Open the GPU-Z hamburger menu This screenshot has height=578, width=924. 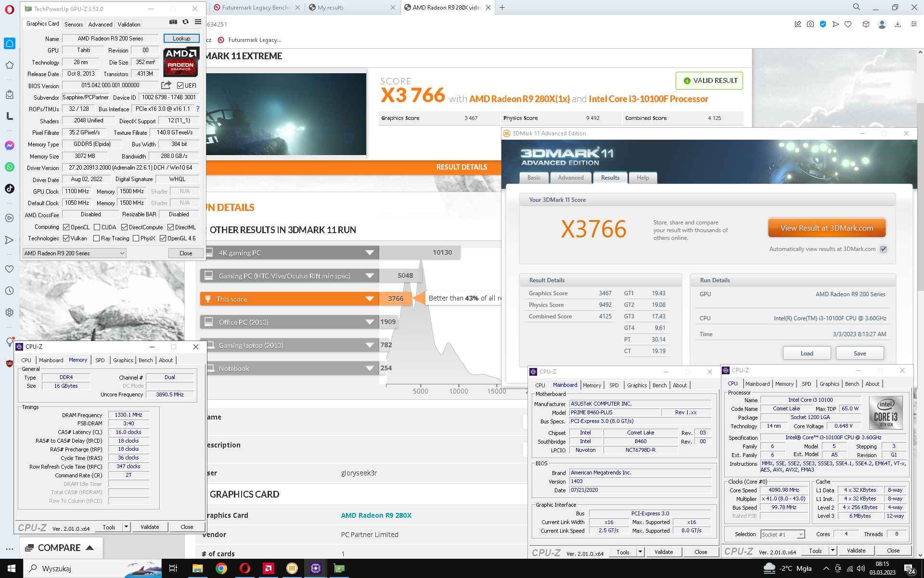click(x=198, y=22)
